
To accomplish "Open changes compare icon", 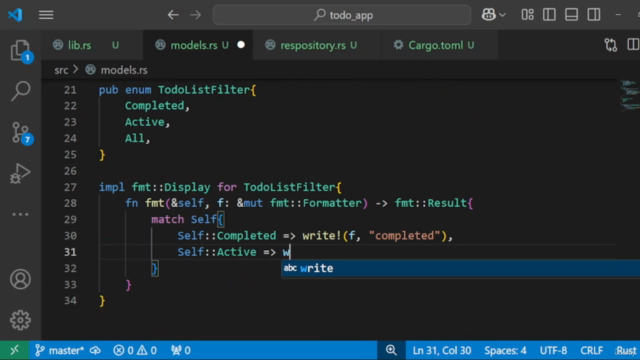I will (611, 45).
